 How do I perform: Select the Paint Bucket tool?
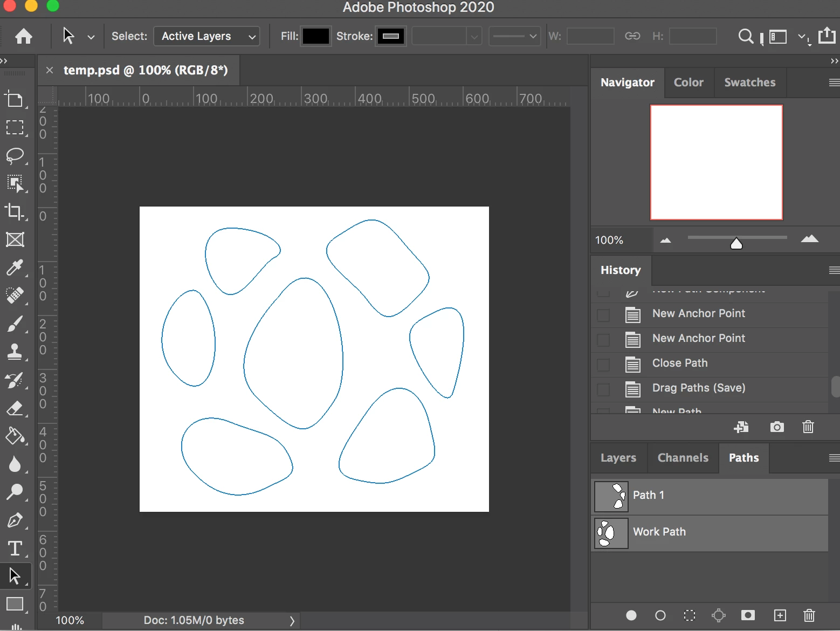(15, 436)
